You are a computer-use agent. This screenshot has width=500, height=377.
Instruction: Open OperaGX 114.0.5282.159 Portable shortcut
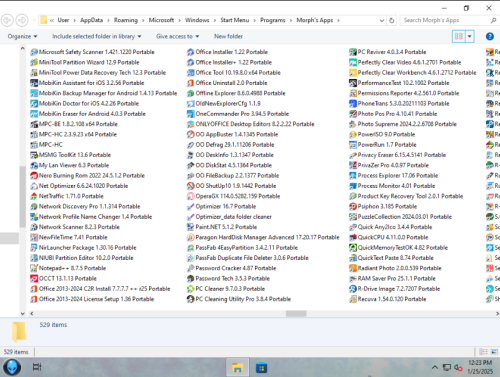pyautogui.click(x=233, y=196)
